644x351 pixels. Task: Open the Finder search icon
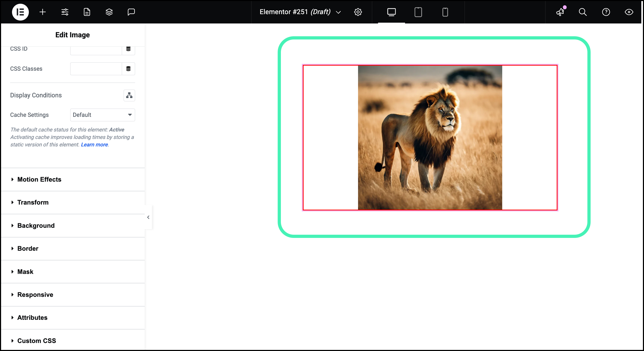pyautogui.click(x=583, y=12)
